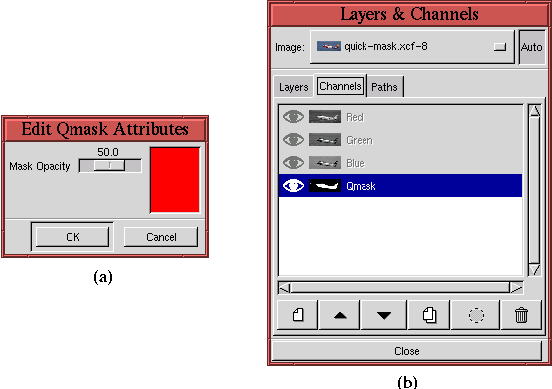Click the vertical scrollbar track of channel list
The image size is (552, 389).
pyautogui.click(x=535, y=191)
